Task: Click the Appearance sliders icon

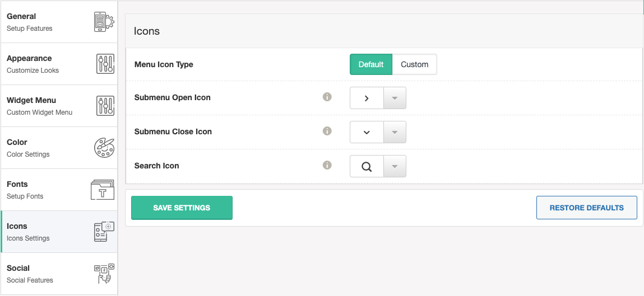Action: click(x=105, y=64)
